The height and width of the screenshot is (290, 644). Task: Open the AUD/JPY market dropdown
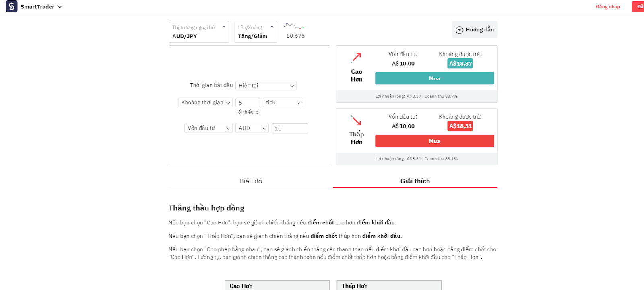pyautogui.click(x=199, y=32)
